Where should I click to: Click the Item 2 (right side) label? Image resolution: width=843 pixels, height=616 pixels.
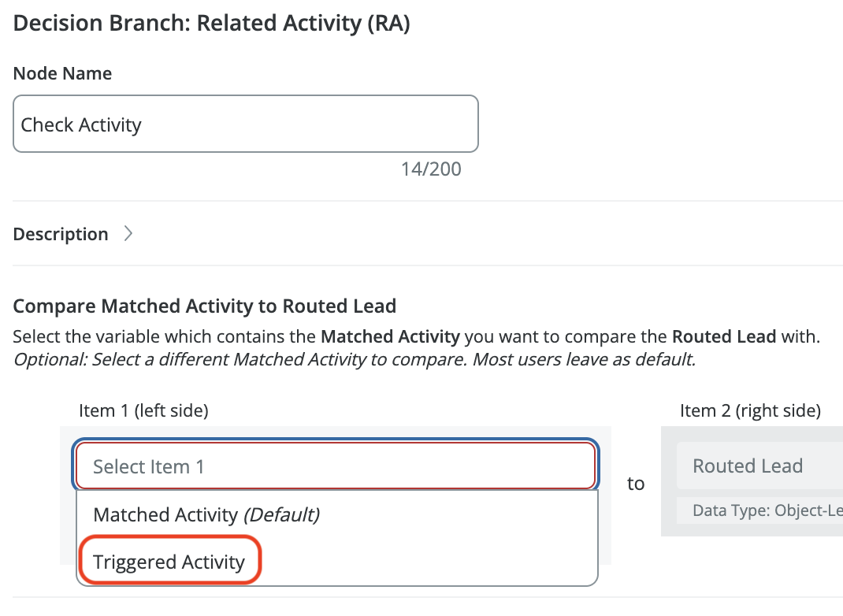coord(750,410)
